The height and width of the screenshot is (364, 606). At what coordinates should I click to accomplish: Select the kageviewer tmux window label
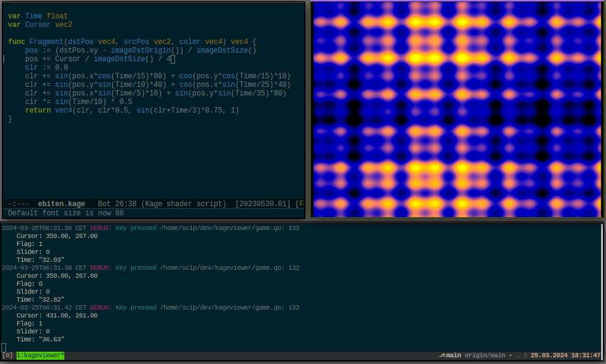39,355
